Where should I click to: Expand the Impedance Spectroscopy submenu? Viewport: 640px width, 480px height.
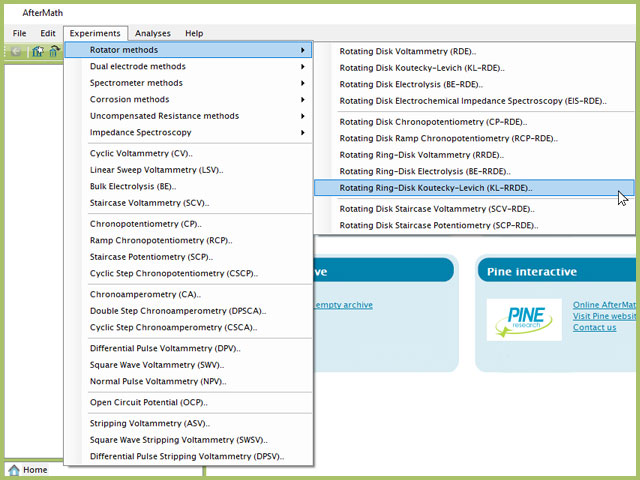189,133
